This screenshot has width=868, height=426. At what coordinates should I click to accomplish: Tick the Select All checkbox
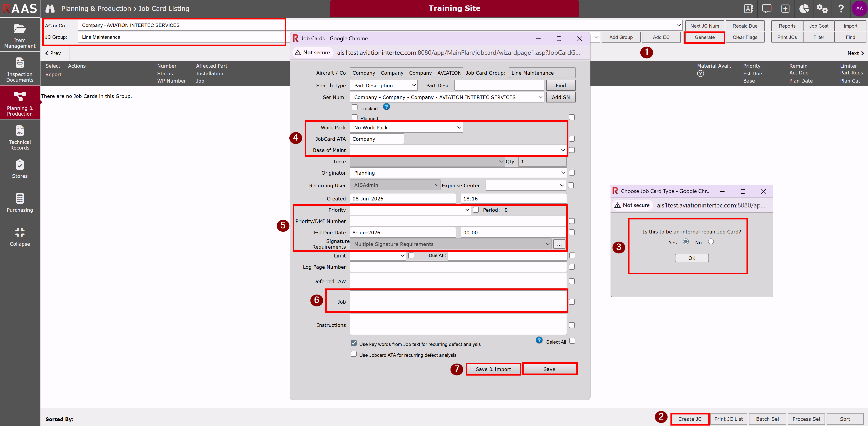tap(572, 341)
